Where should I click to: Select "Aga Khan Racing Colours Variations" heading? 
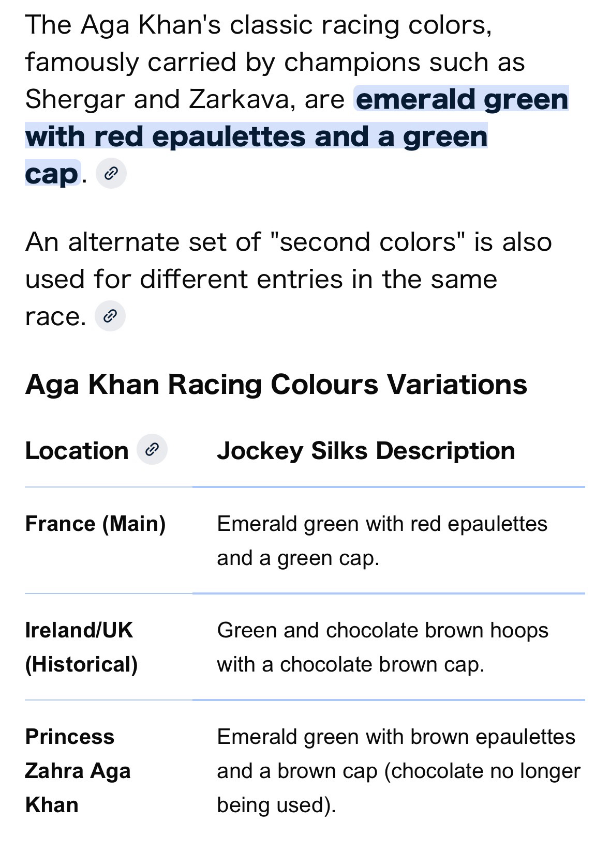coord(276,385)
